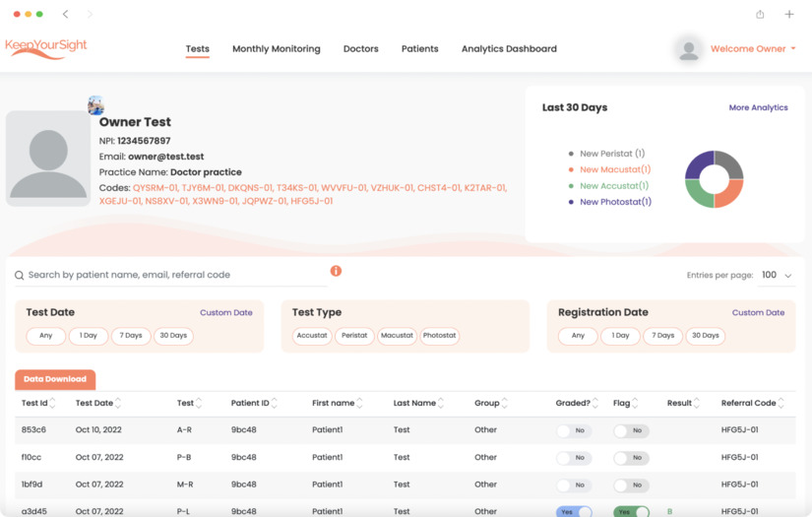Toggle Graded switch for test f10cc
Viewport: 812px width, 517px height.
coord(574,458)
